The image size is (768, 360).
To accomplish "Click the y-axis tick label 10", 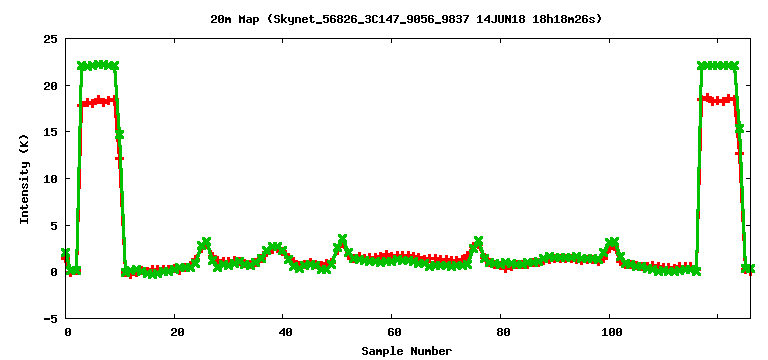I will (x=50, y=179).
